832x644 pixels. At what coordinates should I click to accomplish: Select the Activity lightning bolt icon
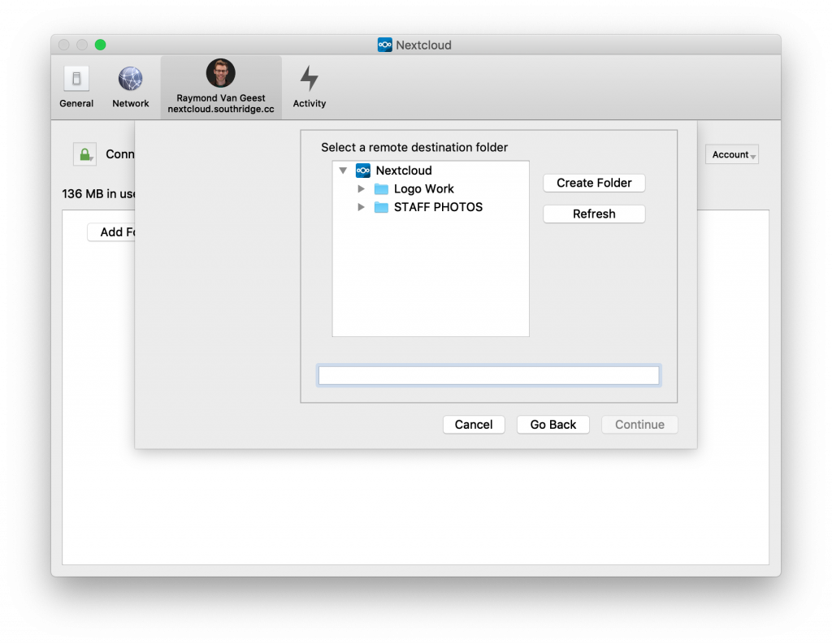click(309, 79)
